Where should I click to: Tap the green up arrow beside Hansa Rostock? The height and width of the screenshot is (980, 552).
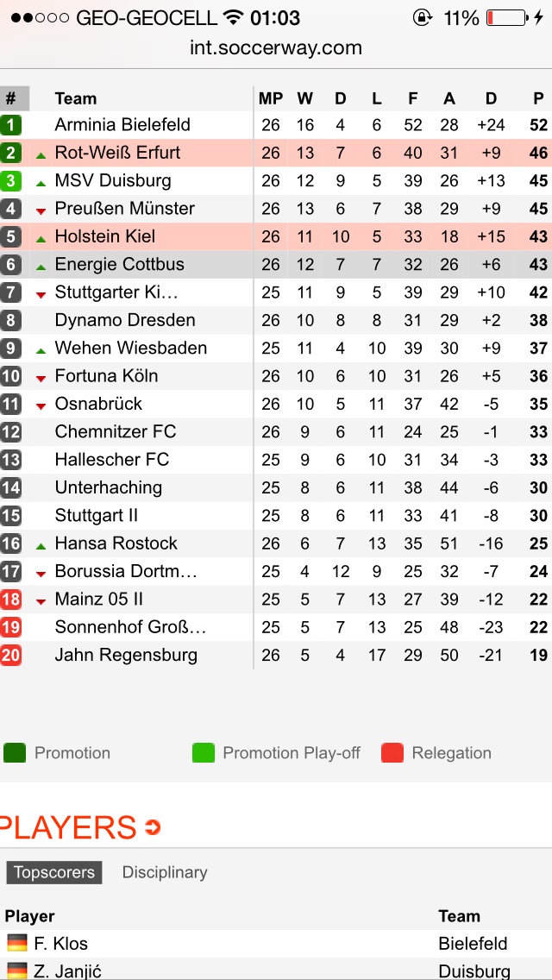(41, 546)
